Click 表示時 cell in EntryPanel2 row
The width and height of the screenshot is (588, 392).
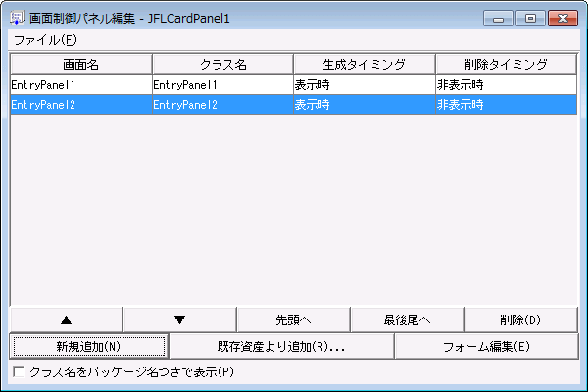click(365, 105)
